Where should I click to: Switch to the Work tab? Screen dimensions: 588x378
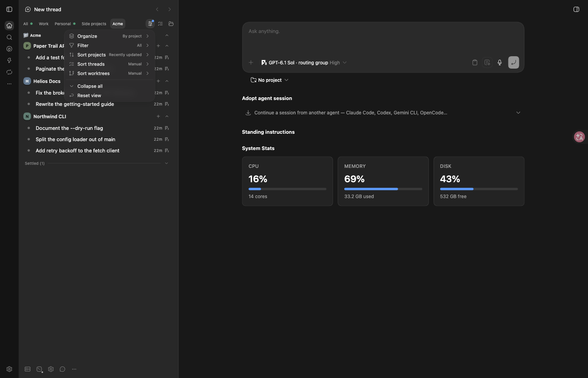[43, 24]
